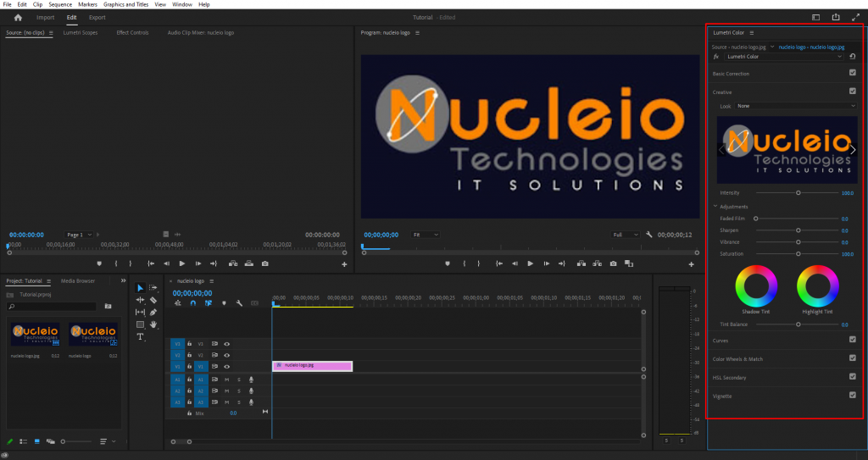Select the Rectangle tool

(x=140, y=324)
